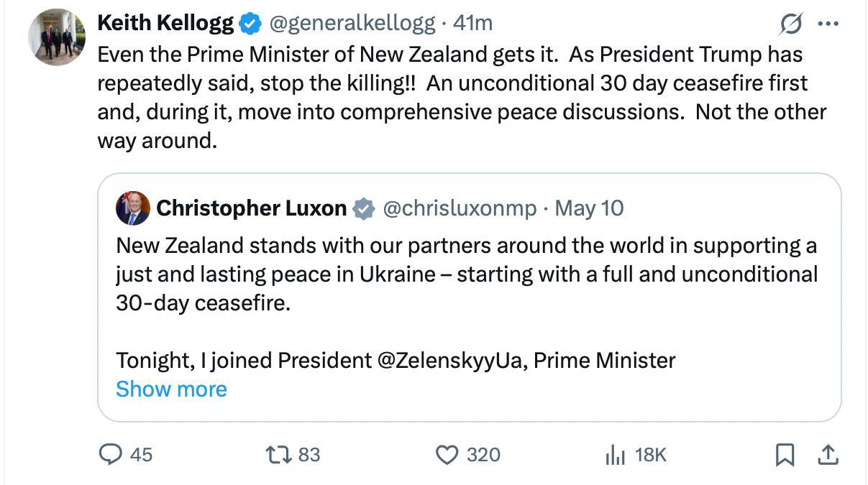Click Keith Kellogg's blue verified badge
This screenshot has height=485, width=868.
(x=250, y=24)
